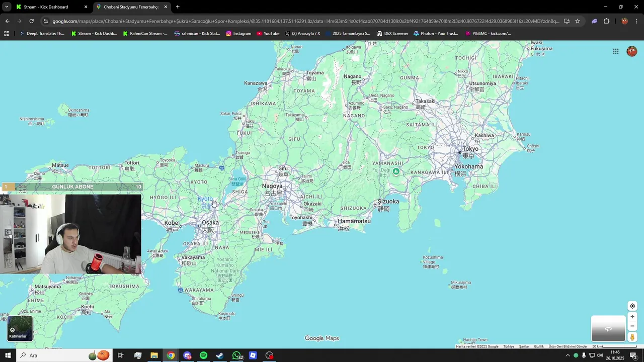Go back to the previous page
644x362 pixels.
pos(7,21)
